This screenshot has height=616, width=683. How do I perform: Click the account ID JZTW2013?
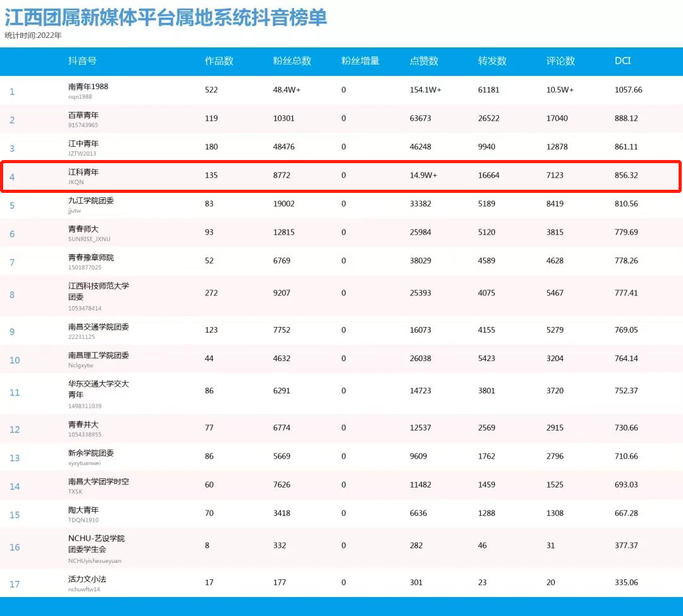pyautogui.click(x=82, y=153)
